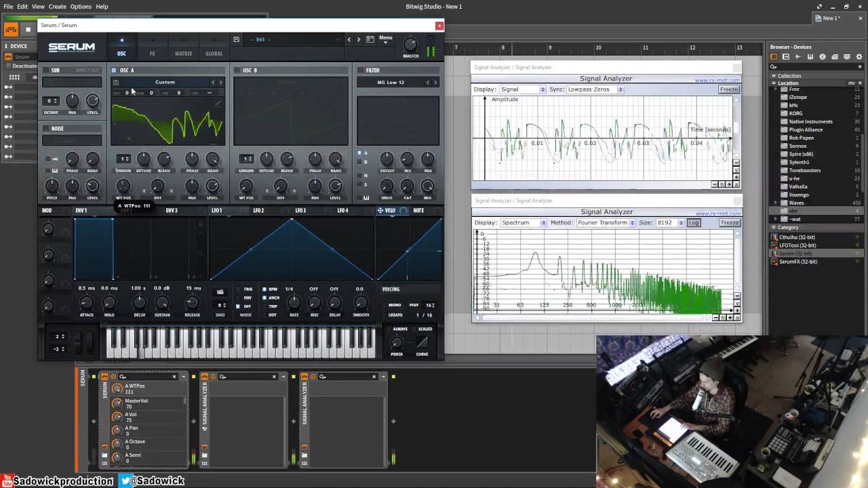
Task: Open the LFO shape folder icon
Action: (220, 292)
